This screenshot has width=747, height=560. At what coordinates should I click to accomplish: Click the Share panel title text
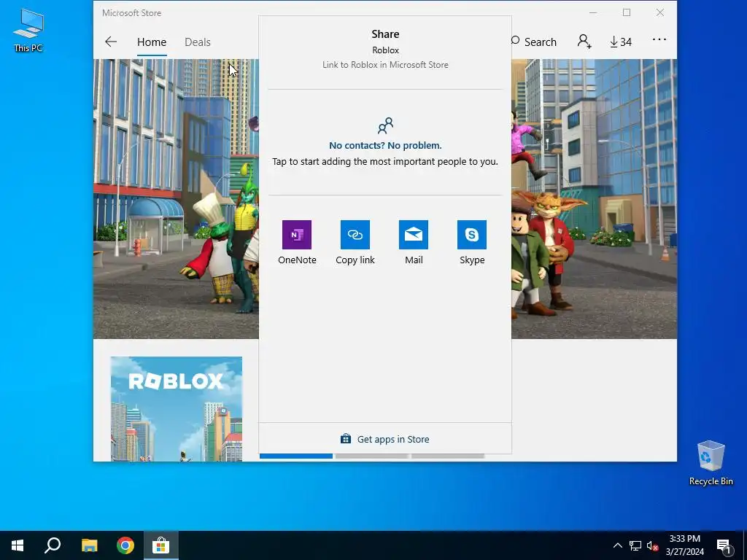coord(385,34)
